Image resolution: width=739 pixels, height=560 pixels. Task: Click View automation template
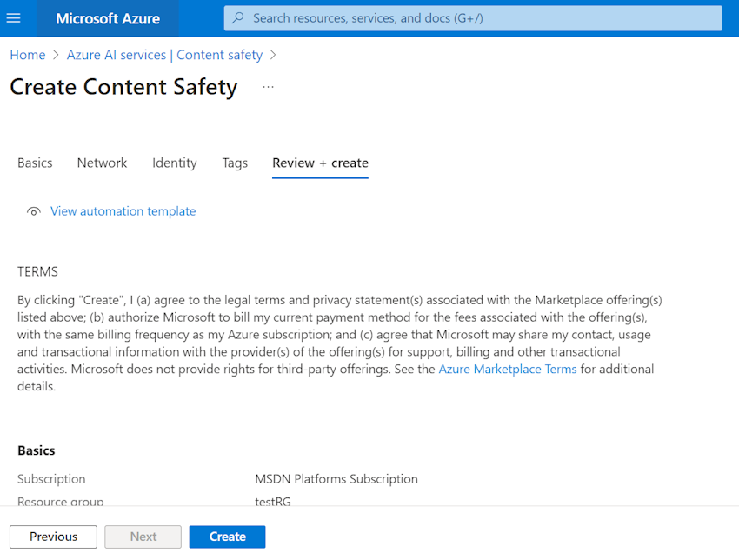(x=123, y=211)
